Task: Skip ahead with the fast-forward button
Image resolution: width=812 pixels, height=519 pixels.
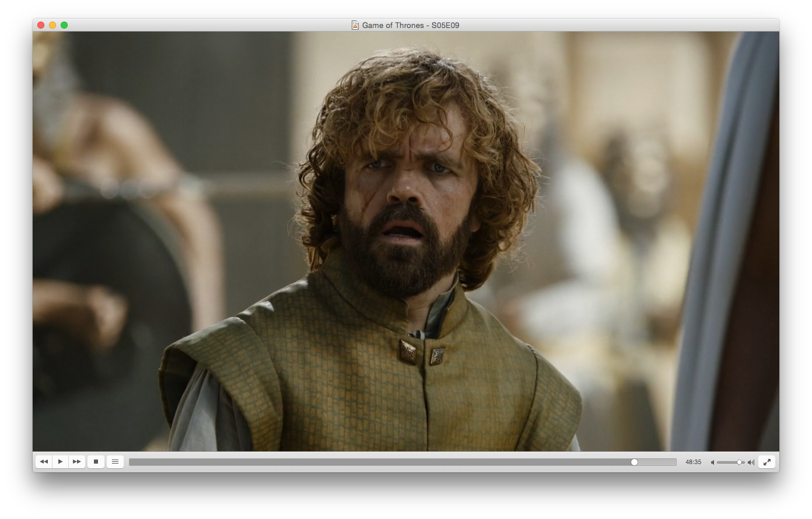Action: point(76,462)
